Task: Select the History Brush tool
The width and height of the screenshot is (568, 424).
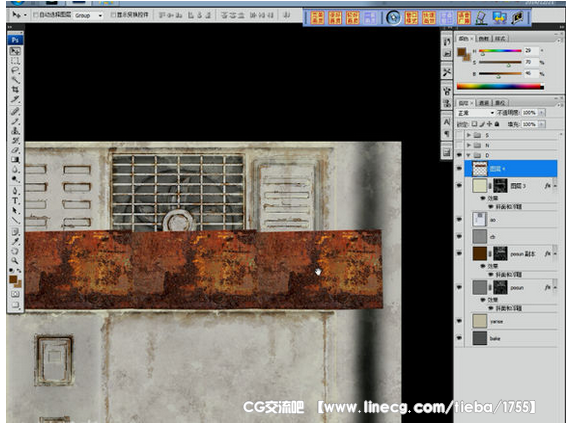Action: coord(15,140)
